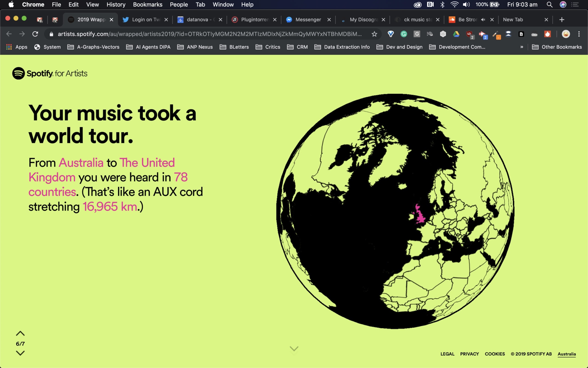Open the black document extension

[x=521, y=34]
